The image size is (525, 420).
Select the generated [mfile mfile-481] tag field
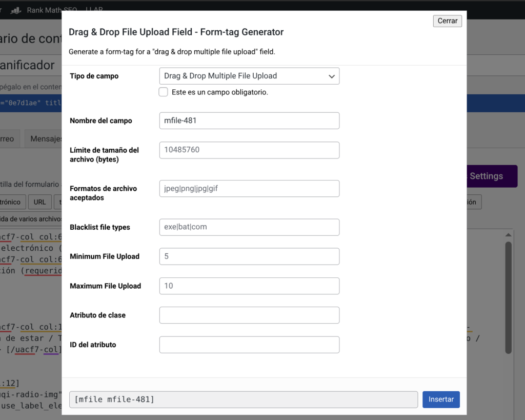(243, 399)
